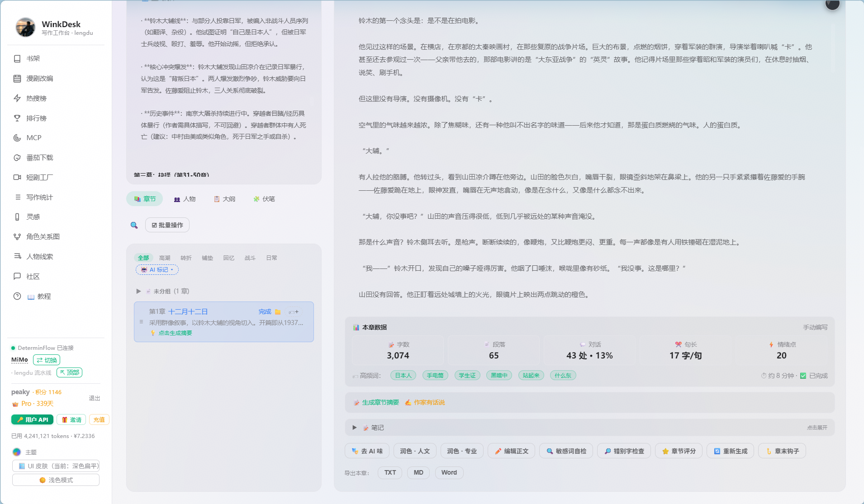Select the 第1章 十二月十二日 chapter title
The width and height of the screenshot is (864, 504).
178,312
